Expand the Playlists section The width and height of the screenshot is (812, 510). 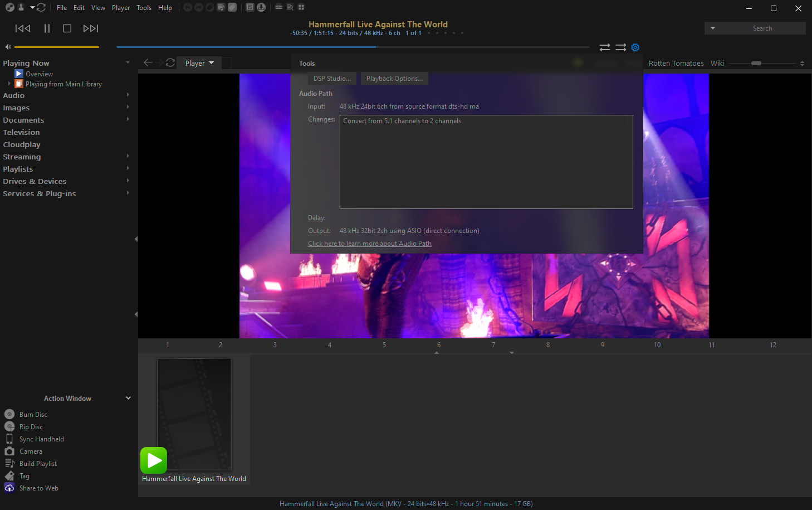tap(128, 168)
